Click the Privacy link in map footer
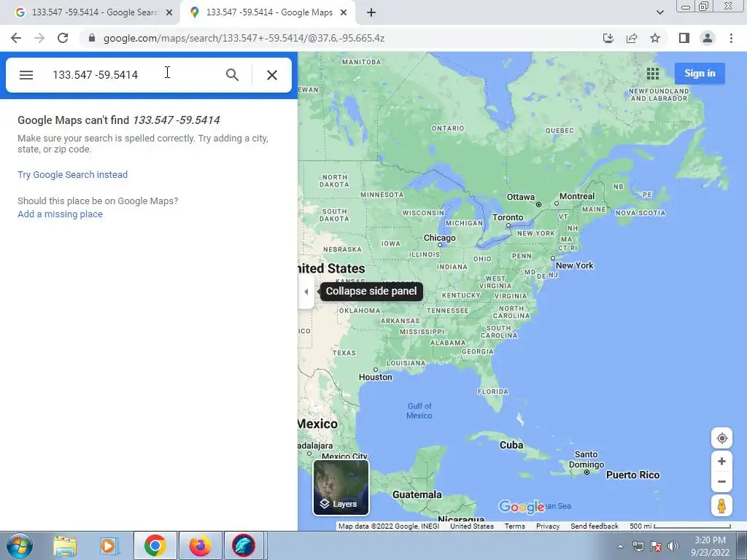This screenshot has height=560, width=747. tap(548, 526)
